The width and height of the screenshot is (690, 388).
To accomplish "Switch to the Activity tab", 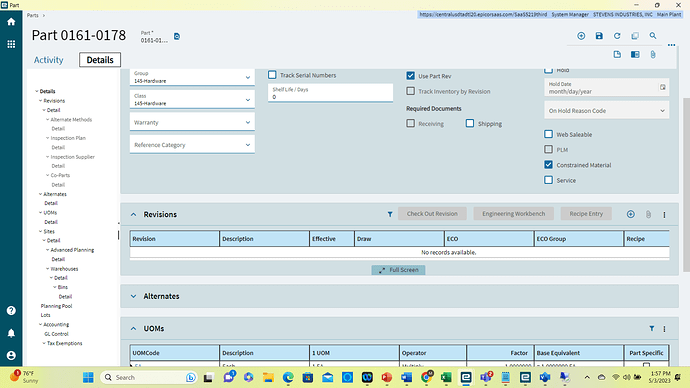I will [x=48, y=60].
